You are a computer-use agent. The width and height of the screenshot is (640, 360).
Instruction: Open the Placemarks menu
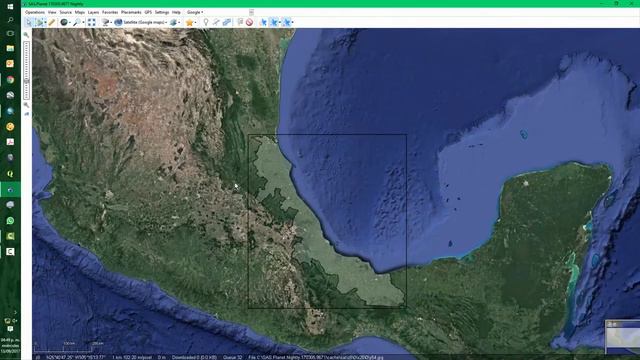pyautogui.click(x=131, y=12)
